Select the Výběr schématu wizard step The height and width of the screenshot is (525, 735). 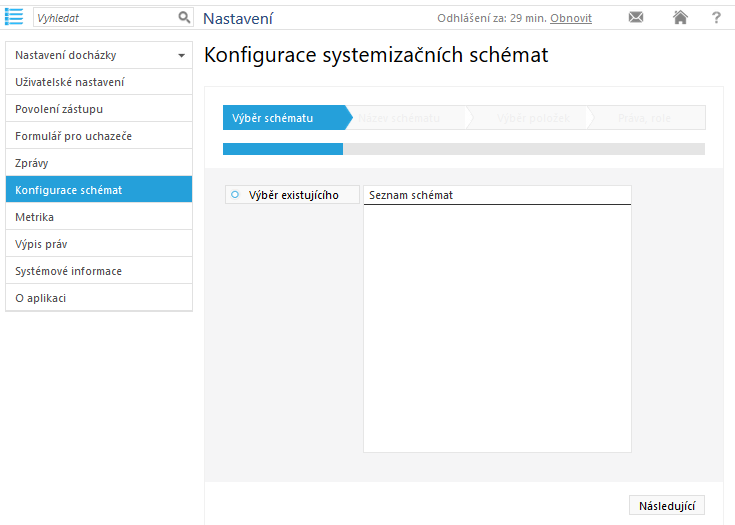[287, 118]
